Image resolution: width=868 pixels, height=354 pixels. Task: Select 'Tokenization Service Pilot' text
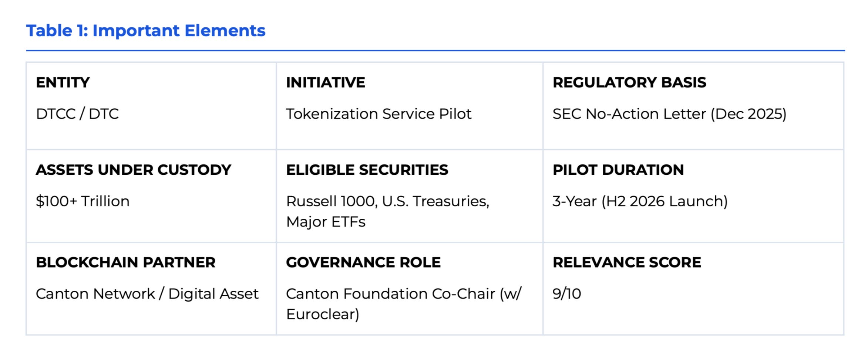click(x=379, y=114)
